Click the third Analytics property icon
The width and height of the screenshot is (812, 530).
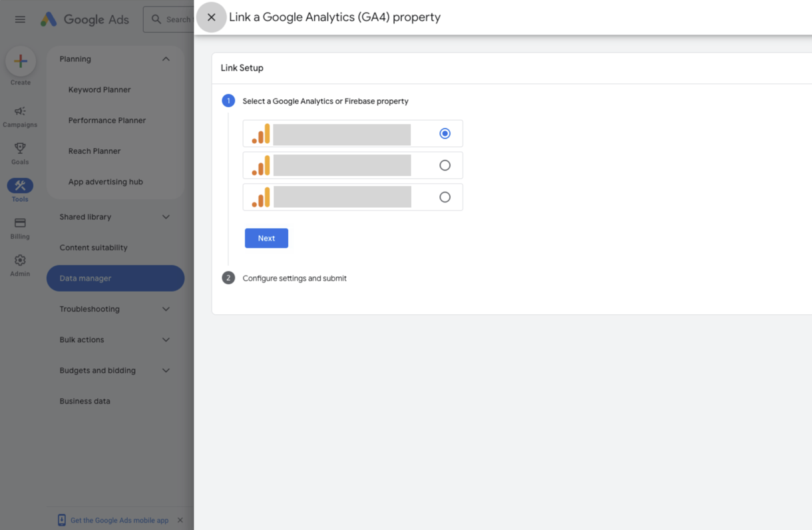click(261, 197)
